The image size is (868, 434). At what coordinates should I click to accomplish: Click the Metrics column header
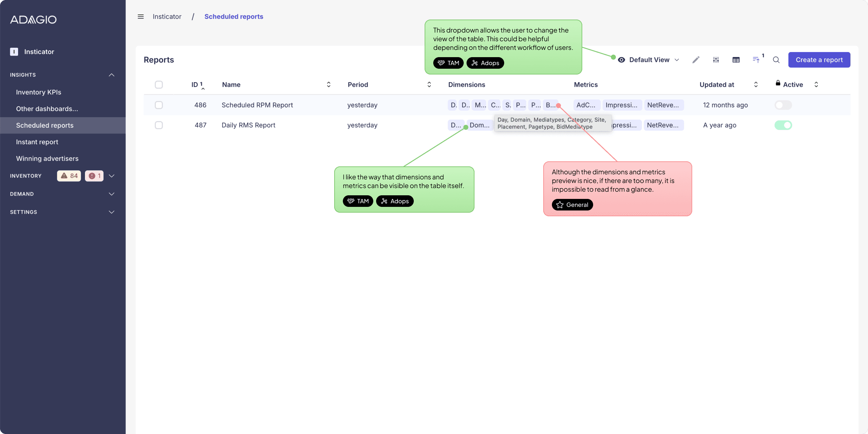coord(586,85)
